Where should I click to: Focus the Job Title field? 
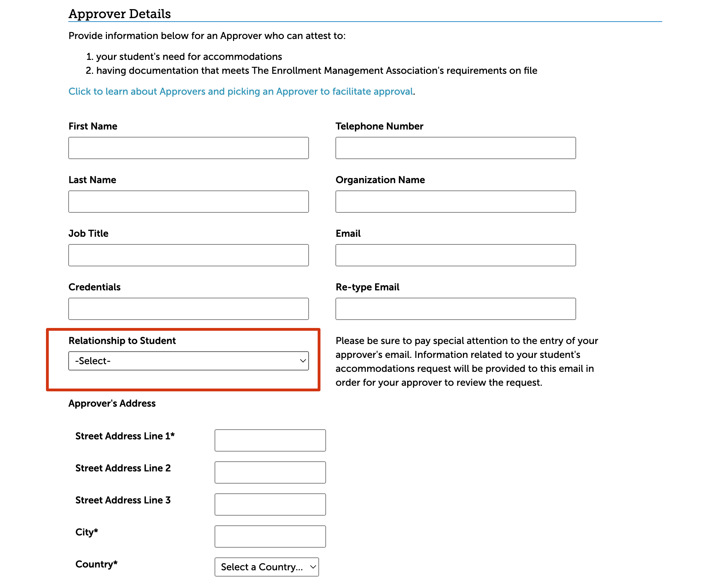188,255
